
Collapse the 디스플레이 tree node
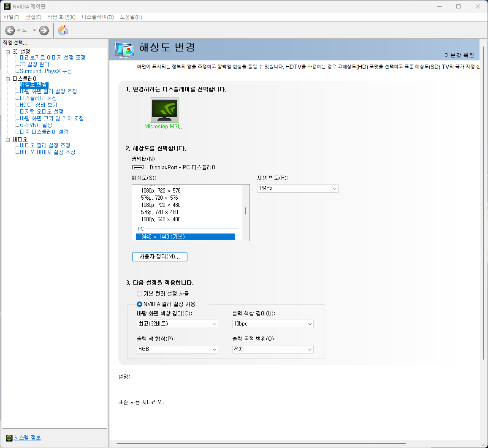8,79
